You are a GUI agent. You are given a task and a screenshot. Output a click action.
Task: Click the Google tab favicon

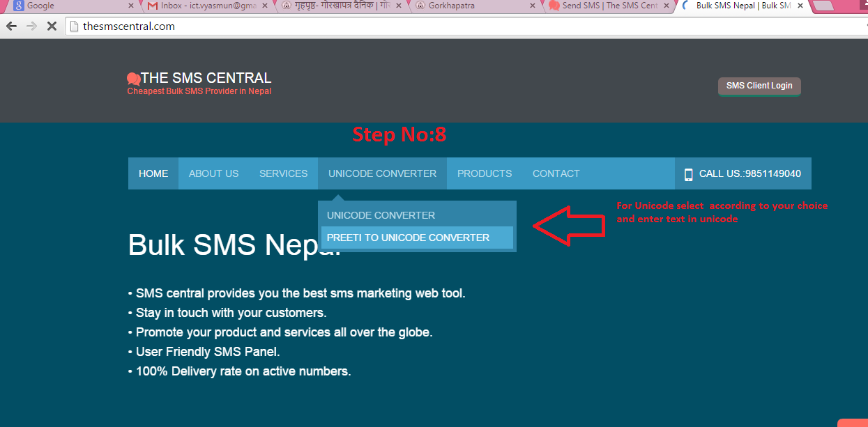click(x=19, y=6)
